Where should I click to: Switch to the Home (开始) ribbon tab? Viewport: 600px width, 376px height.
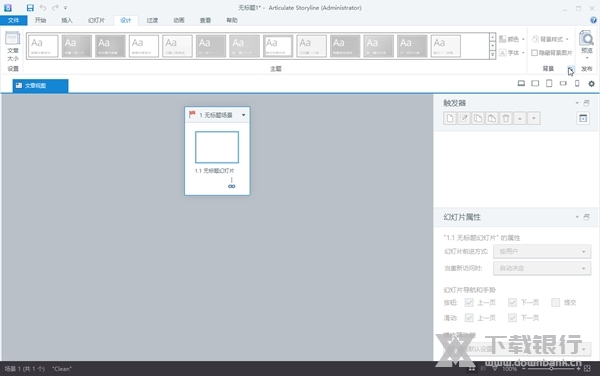coord(40,20)
